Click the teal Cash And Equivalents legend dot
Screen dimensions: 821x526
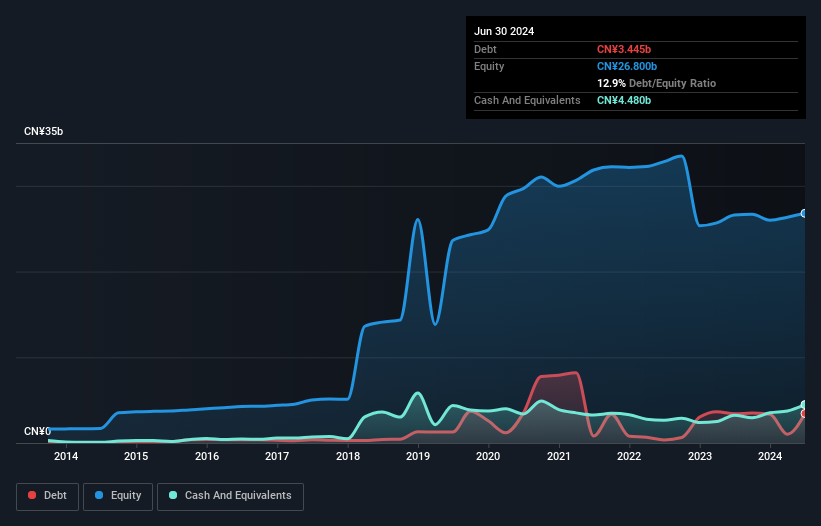click(x=173, y=495)
